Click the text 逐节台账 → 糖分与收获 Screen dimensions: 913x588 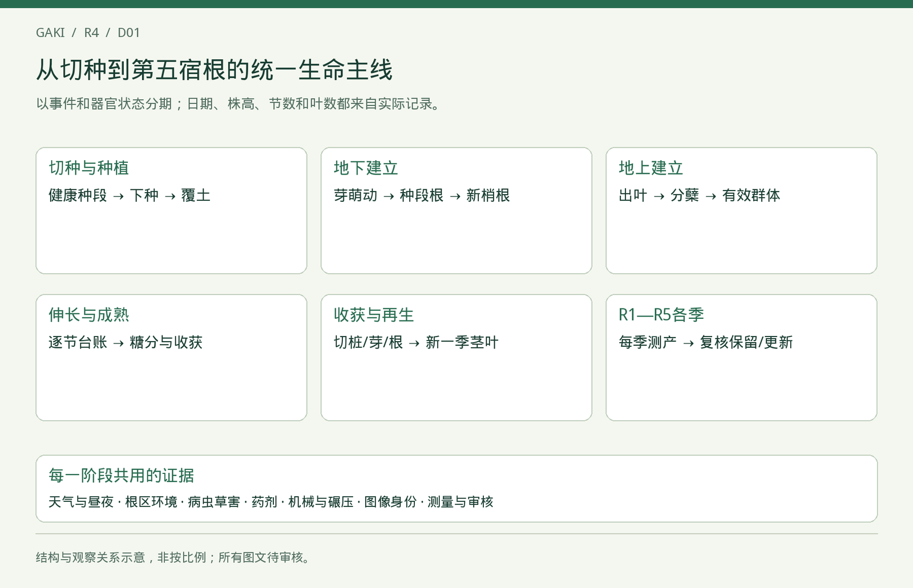(126, 342)
